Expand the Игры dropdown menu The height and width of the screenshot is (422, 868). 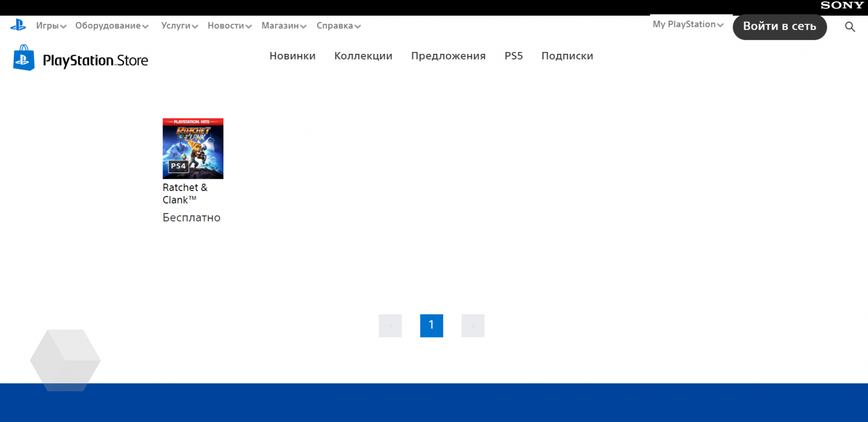[x=51, y=25]
